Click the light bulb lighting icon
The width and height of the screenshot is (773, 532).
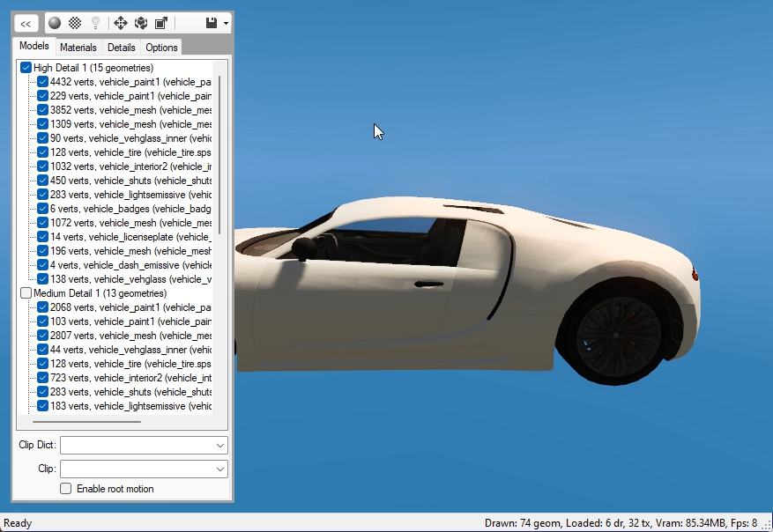95,23
